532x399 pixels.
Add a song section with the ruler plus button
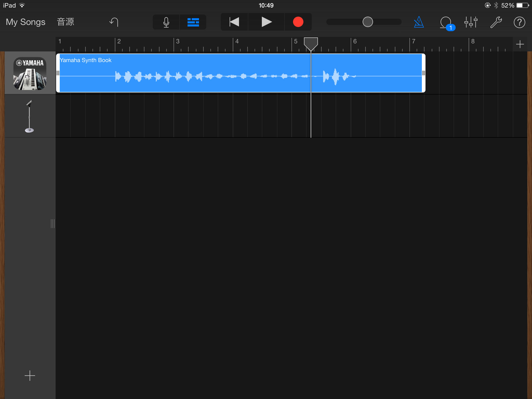coord(520,44)
